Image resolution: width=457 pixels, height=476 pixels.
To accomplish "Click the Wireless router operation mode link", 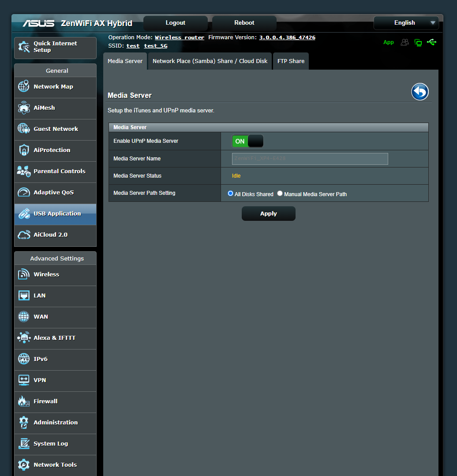I will point(179,37).
